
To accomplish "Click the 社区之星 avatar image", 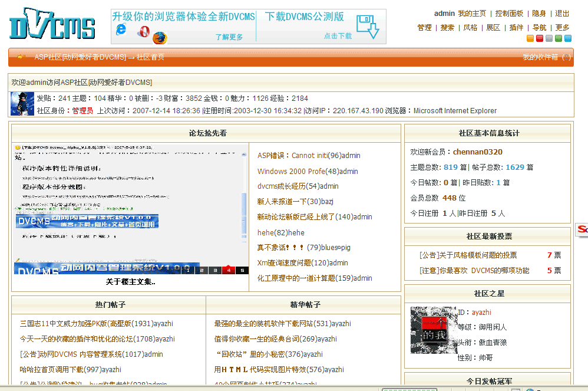I will (434, 330).
